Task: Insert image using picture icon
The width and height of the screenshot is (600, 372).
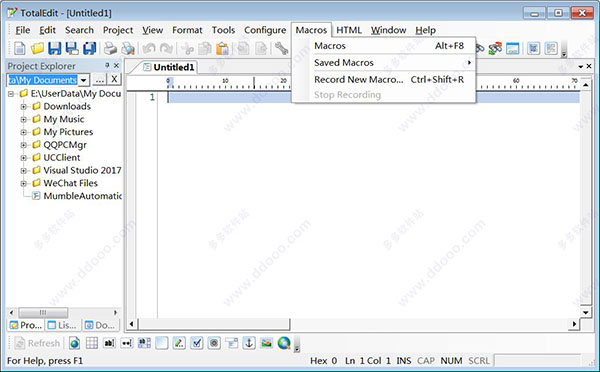Action: (x=267, y=343)
